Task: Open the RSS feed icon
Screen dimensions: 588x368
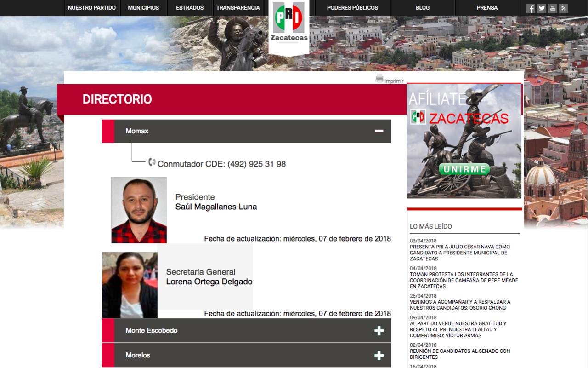Action: pos(564,8)
